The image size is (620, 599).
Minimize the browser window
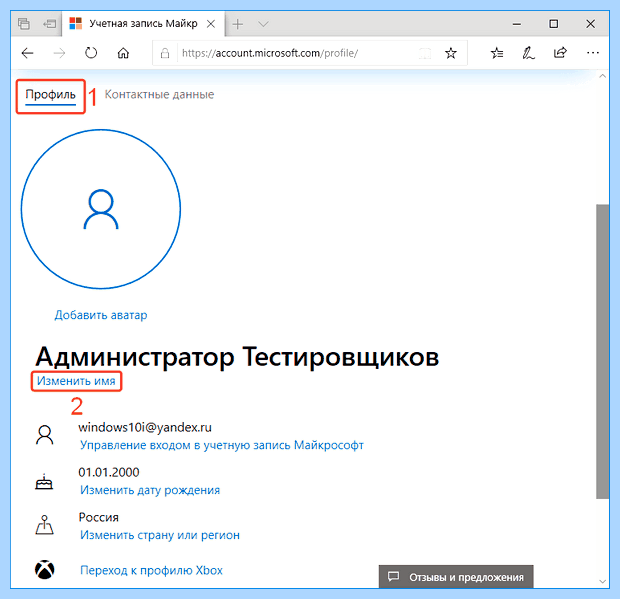click(x=517, y=24)
